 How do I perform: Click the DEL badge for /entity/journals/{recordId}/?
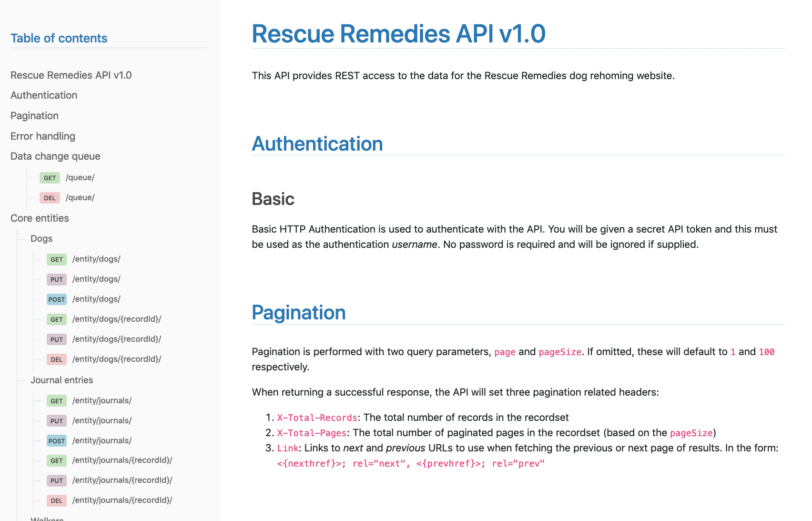click(x=56, y=501)
